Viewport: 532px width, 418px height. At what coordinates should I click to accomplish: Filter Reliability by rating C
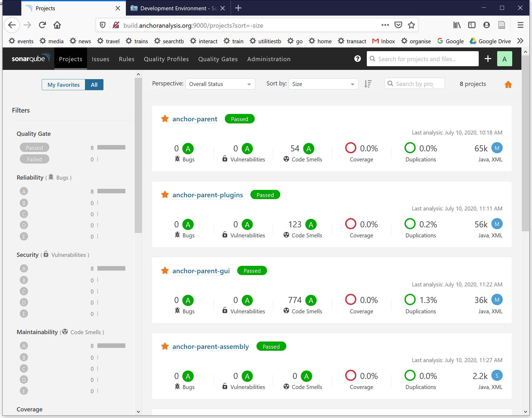coord(24,214)
